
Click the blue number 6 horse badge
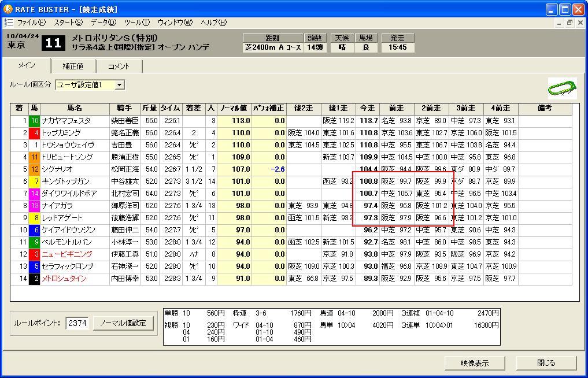[x=35, y=230]
